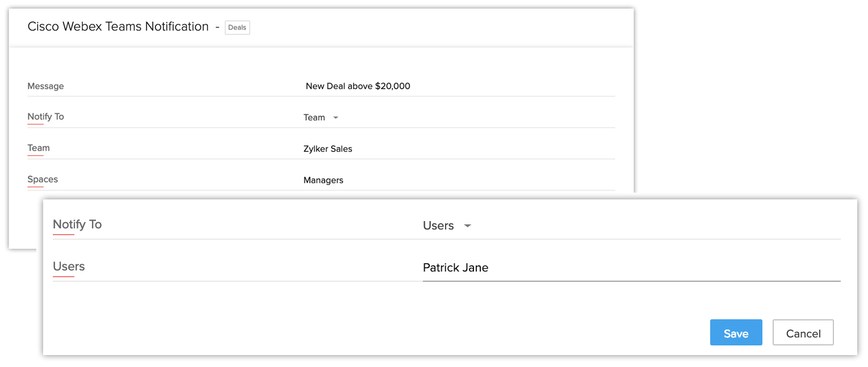Click the Notify To label above Team
Viewport: 868px width, 367px height.
[45, 116]
